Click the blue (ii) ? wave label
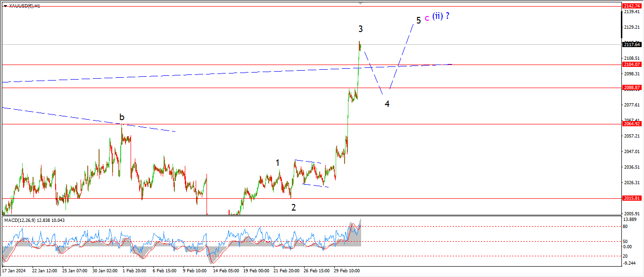644x277 pixels. (x=441, y=16)
